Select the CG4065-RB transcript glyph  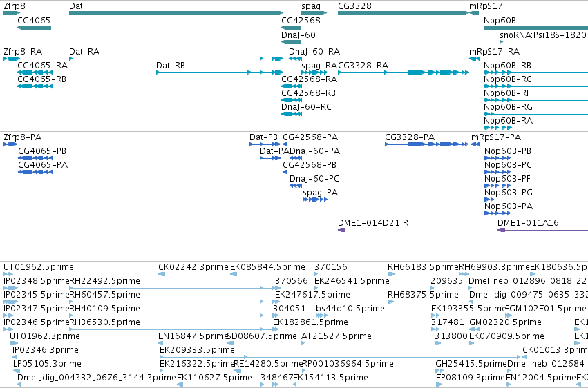pyautogui.click(x=35, y=86)
